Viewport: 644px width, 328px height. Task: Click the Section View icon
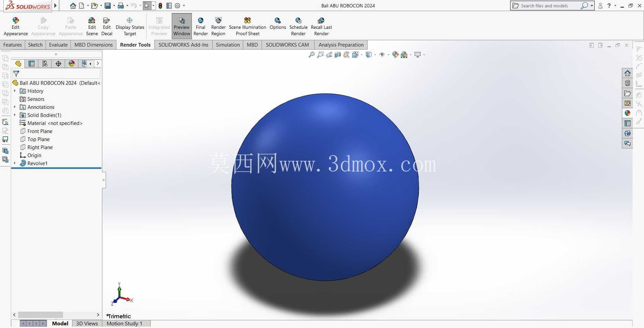(338, 55)
